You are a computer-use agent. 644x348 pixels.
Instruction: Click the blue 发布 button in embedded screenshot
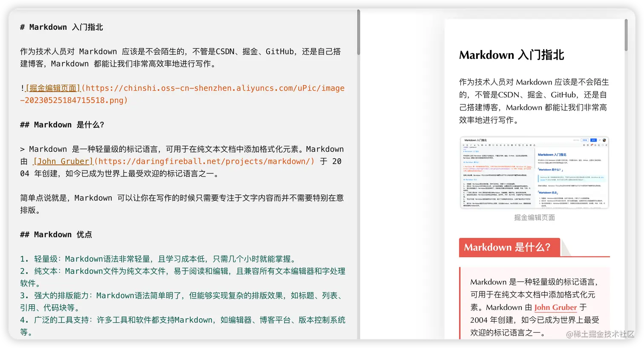pos(594,140)
